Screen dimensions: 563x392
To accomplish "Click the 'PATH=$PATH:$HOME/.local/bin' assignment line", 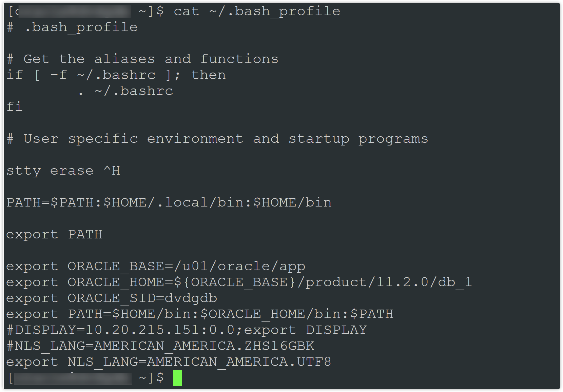I will pyautogui.click(x=169, y=202).
